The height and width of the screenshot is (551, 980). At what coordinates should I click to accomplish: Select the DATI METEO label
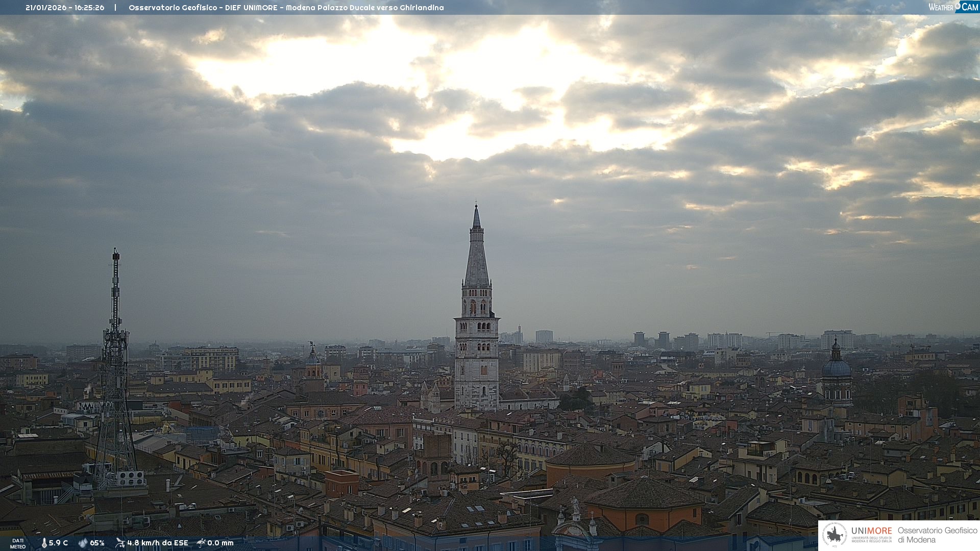click(x=18, y=543)
